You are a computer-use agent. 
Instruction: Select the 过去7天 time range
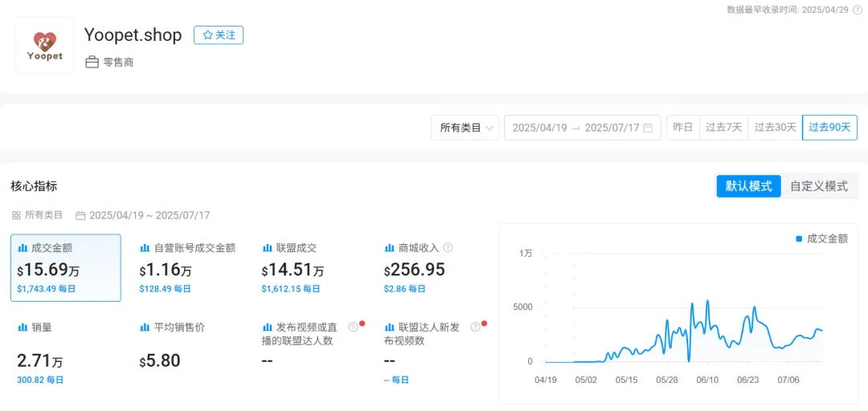[723, 127]
